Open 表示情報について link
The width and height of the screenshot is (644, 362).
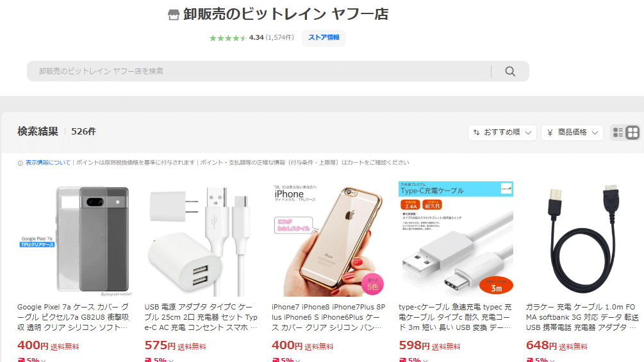tap(48, 163)
